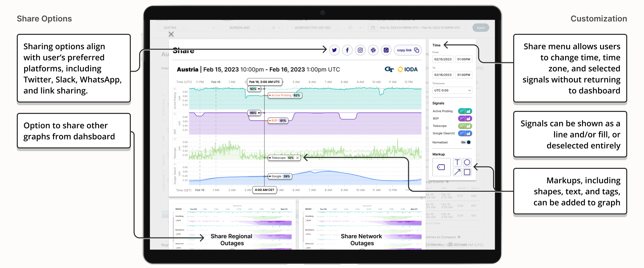Select the Circle markup tool
Viewport: 644px width, 268px height.
(467, 162)
